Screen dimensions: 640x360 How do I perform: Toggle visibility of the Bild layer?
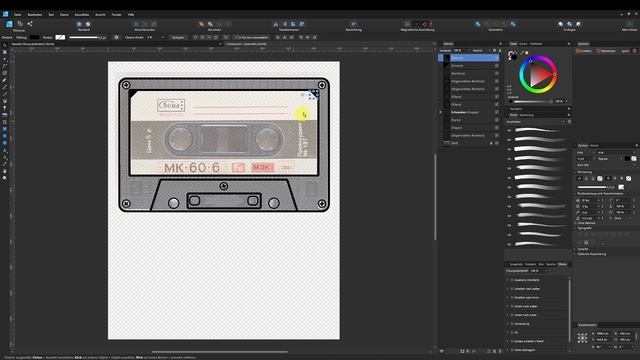pos(497,143)
